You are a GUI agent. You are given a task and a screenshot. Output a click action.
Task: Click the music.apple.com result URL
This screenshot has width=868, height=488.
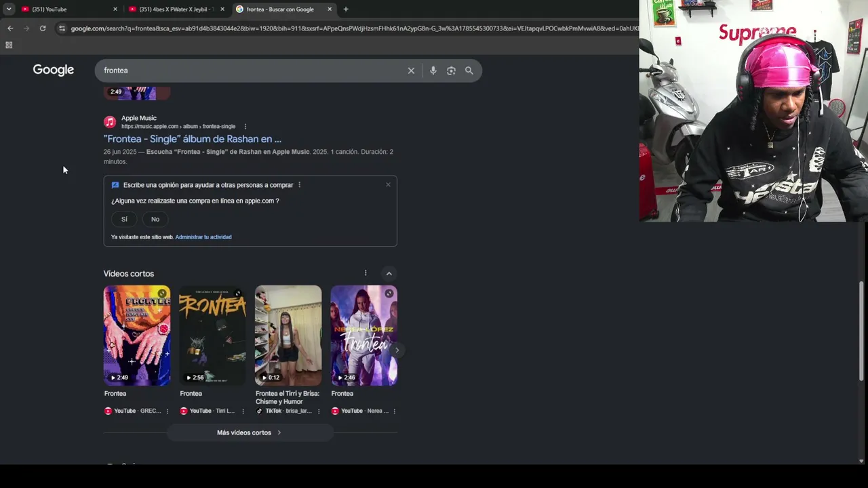coord(178,127)
